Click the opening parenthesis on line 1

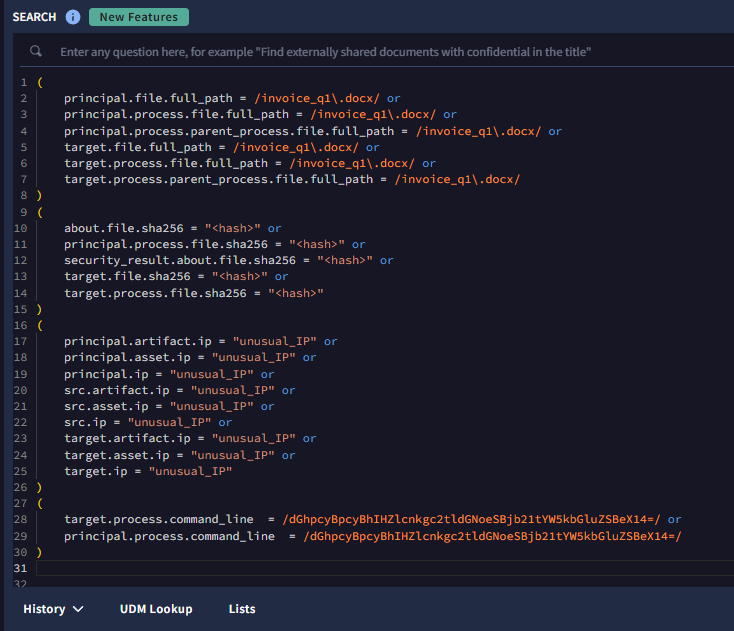(39, 82)
